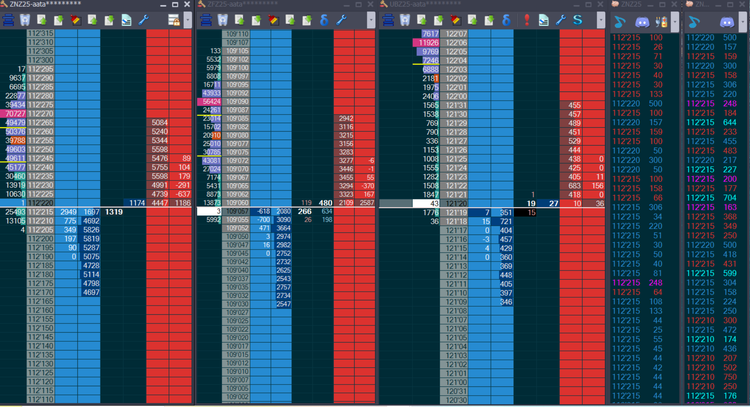750x407 pixels.
Task: Click price 112'315 in ZNZ25 ladder
Action: click(41, 33)
